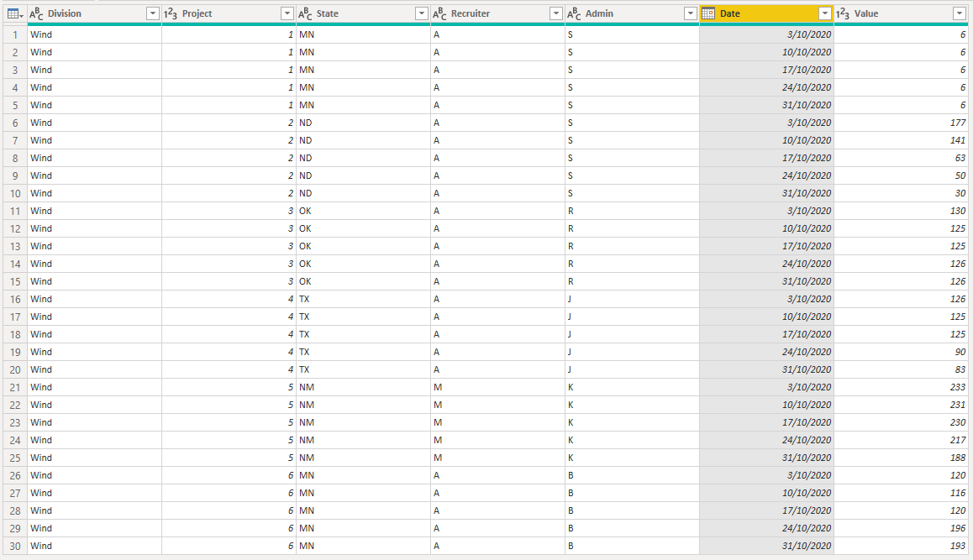
Task: Open the Recruiter column filter dropdown
Action: (x=556, y=13)
